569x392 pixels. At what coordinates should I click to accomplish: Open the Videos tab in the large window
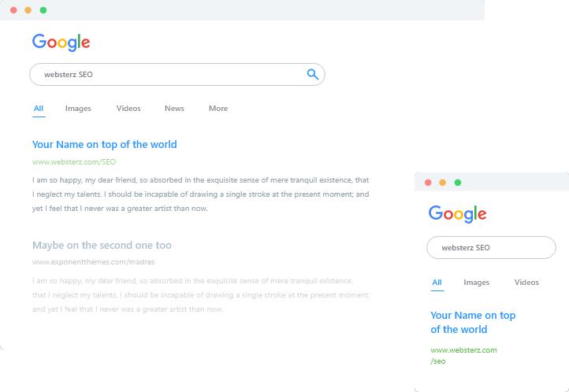coord(128,109)
